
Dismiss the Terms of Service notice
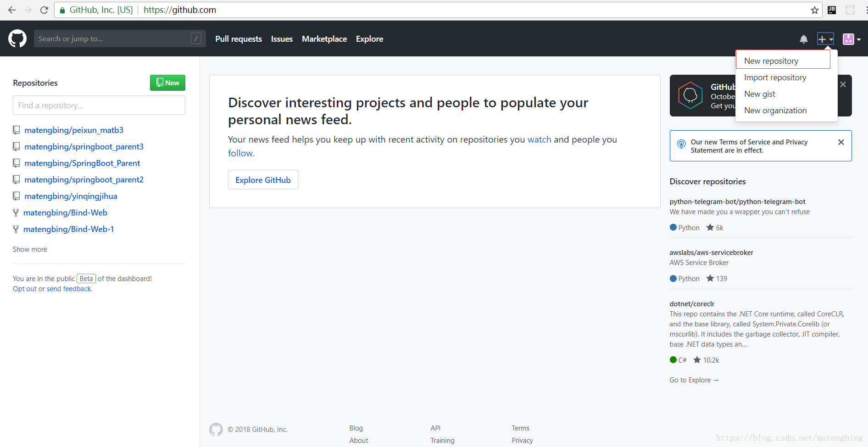pyautogui.click(x=841, y=142)
